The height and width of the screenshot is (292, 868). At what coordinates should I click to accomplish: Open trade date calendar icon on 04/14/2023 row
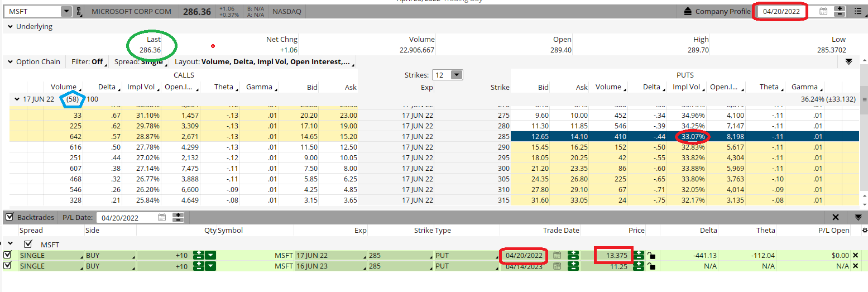[557, 266]
